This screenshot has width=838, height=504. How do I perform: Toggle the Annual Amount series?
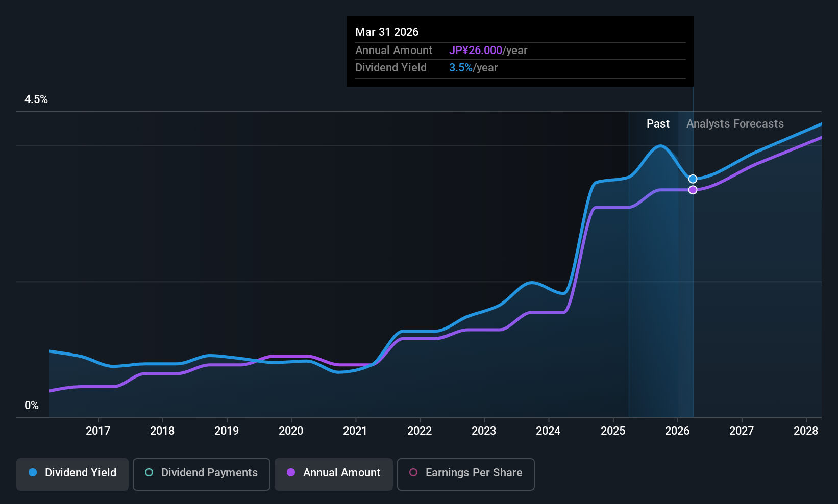click(x=334, y=473)
